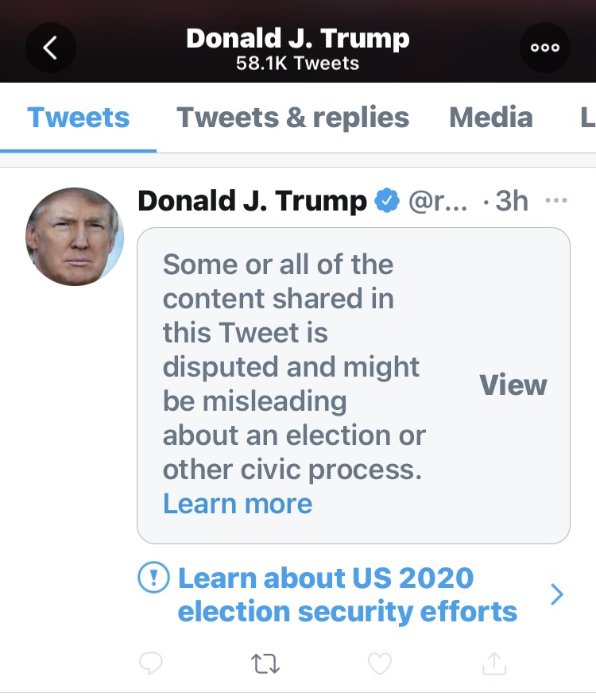Expand election security chevron arrow
596x700 pixels.
pyautogui.click(x=557, y=594)
